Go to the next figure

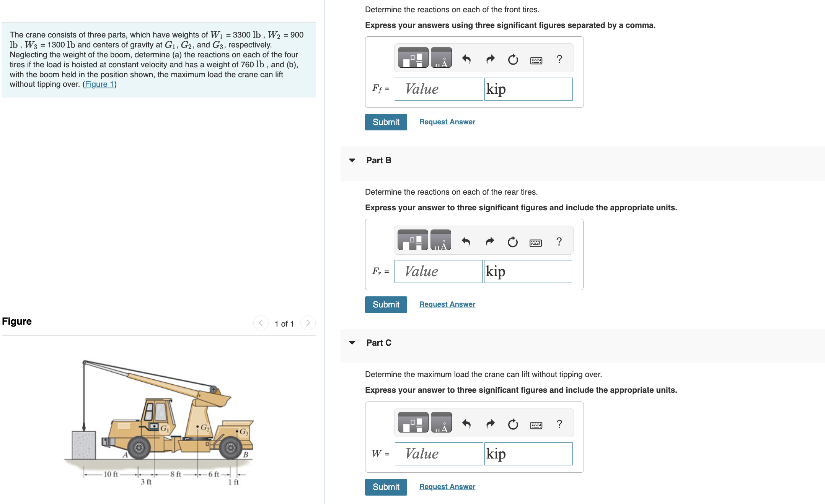pos(308,323)
